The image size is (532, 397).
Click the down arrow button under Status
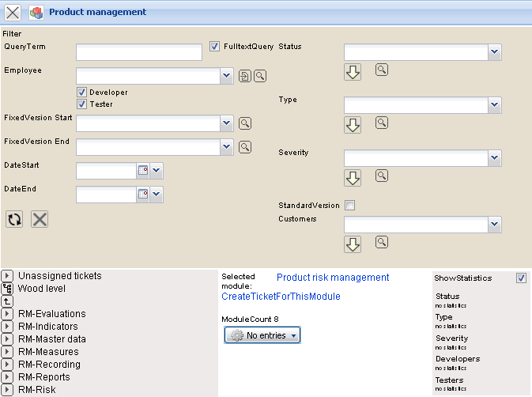coord(353,72)
